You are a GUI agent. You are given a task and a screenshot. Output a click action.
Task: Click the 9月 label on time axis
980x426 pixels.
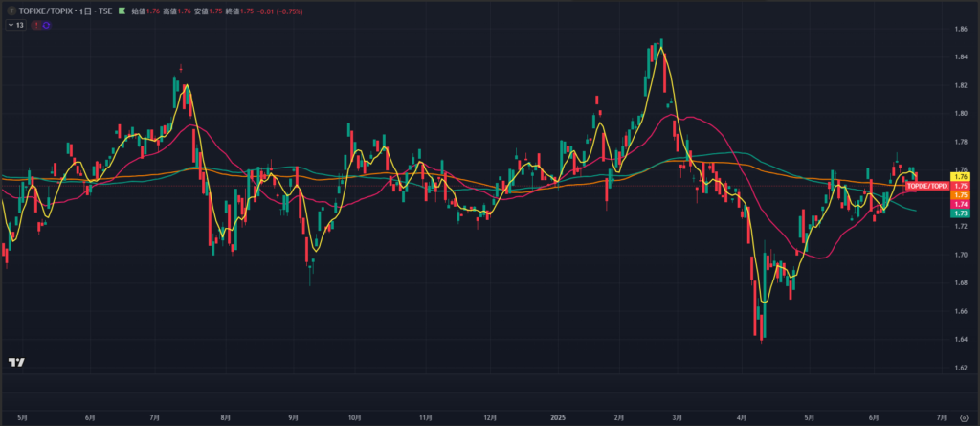[294, 417]
